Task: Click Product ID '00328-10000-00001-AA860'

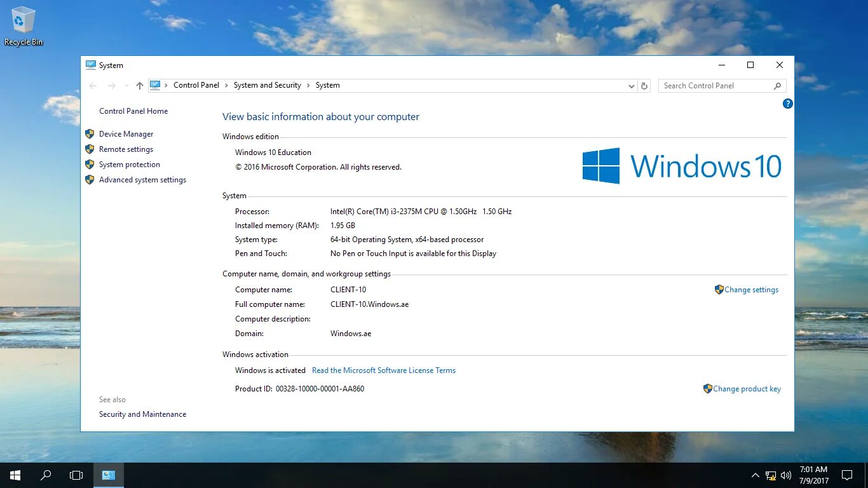Action: tap(320, 389)
